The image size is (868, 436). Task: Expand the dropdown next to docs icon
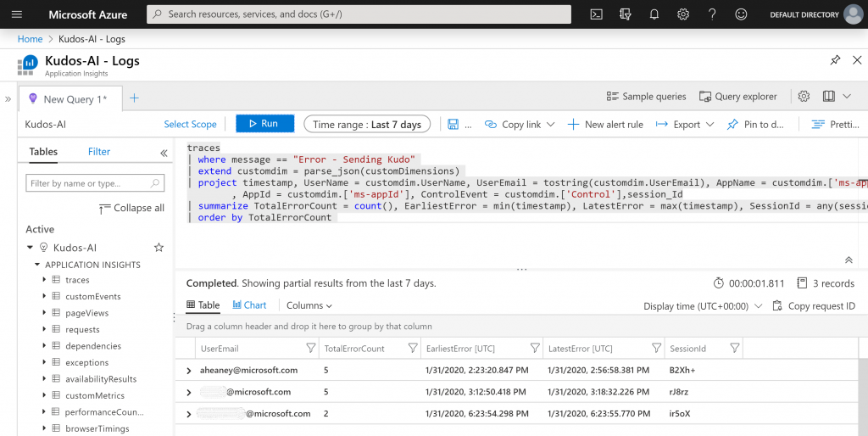pos(847,97)
